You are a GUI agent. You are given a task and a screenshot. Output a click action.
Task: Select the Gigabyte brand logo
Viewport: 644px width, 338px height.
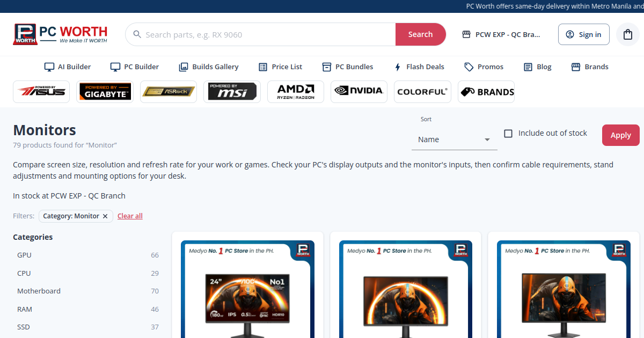click(105, 92)
